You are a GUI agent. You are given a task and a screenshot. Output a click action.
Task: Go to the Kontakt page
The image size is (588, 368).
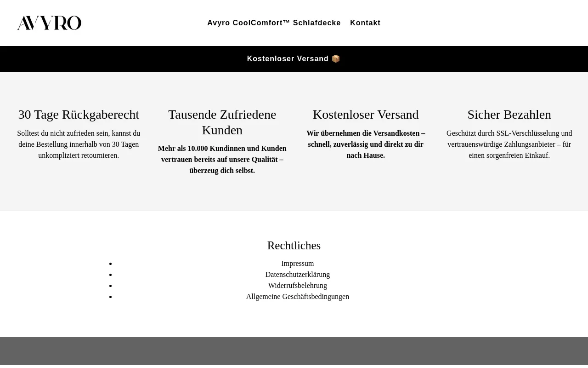click(x=365, y=23)
